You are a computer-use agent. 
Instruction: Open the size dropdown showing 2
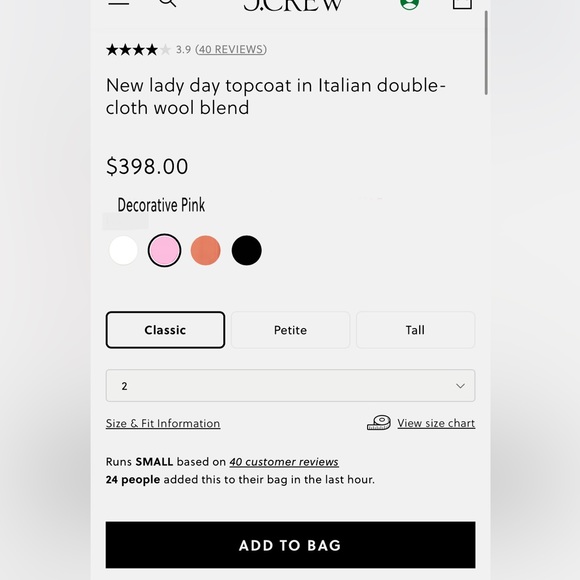(290, 385)
